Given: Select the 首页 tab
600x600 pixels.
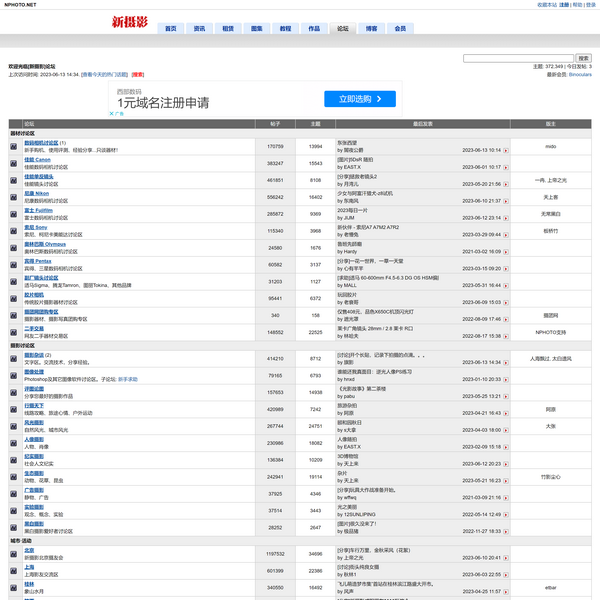Looking at the screenshot, I should (x=171, y=29).
